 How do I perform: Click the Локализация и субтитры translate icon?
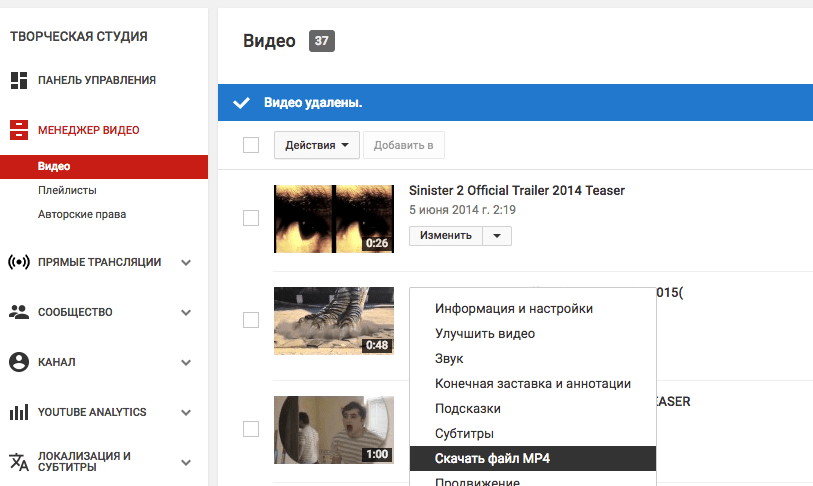[18, 462]
